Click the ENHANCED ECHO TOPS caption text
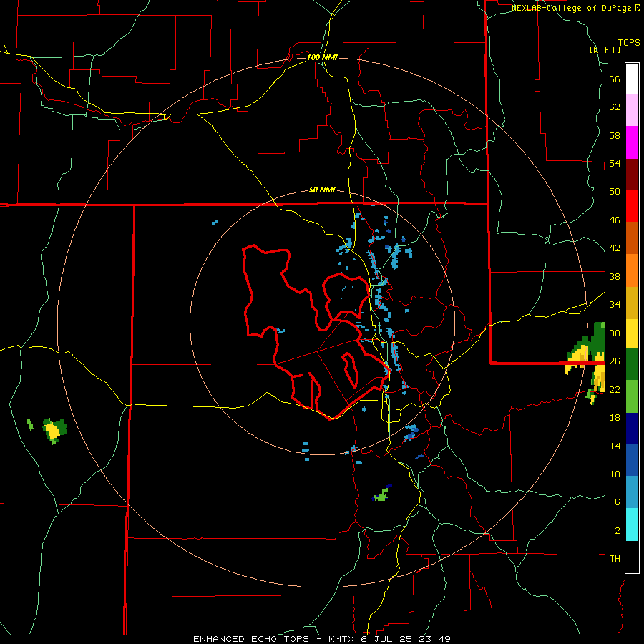644x644 pixels. coord(251,639)
